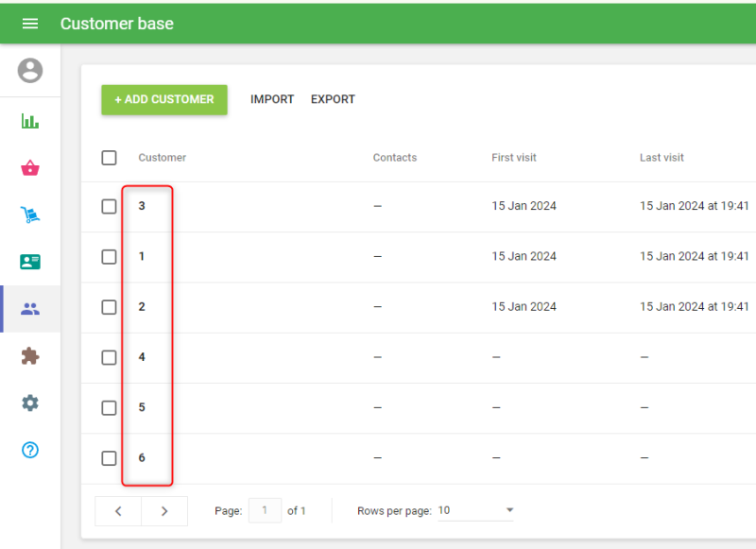Click the page number input field
This screenshot has height=549, width=756.
coord(265,510)
